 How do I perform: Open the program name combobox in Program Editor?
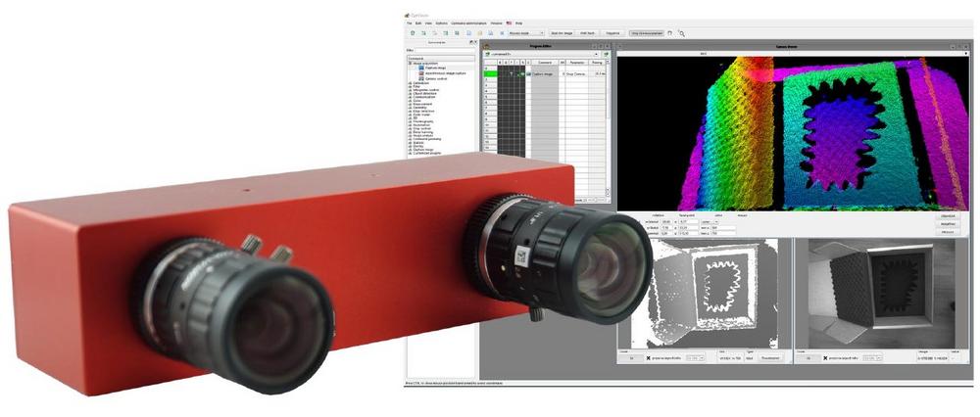539,53
